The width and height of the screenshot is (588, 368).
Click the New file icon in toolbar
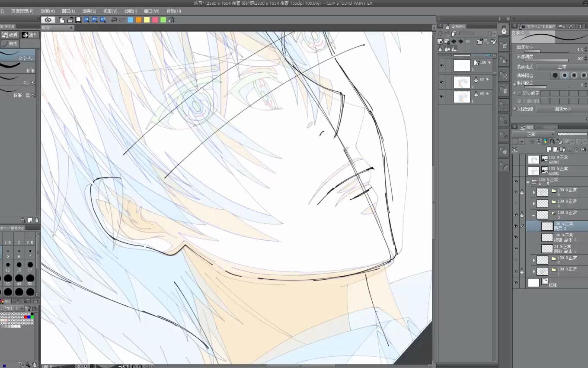62,20
